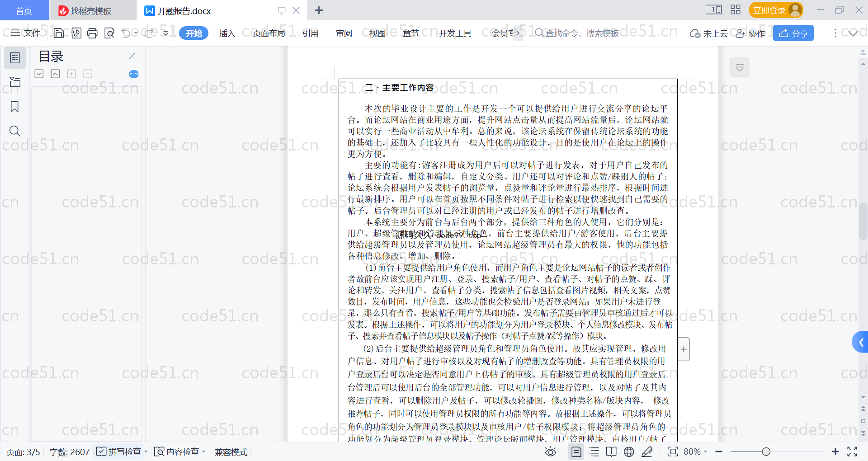868x461 pixels.
Task: Switch to outline view icon
Action: (594, 452)
